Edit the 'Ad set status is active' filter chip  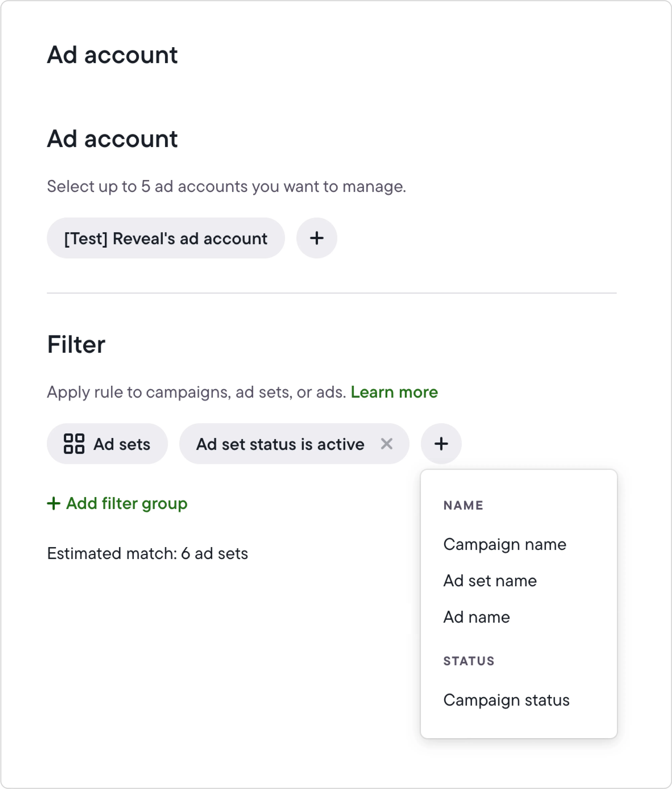click(x=280, y=444)
